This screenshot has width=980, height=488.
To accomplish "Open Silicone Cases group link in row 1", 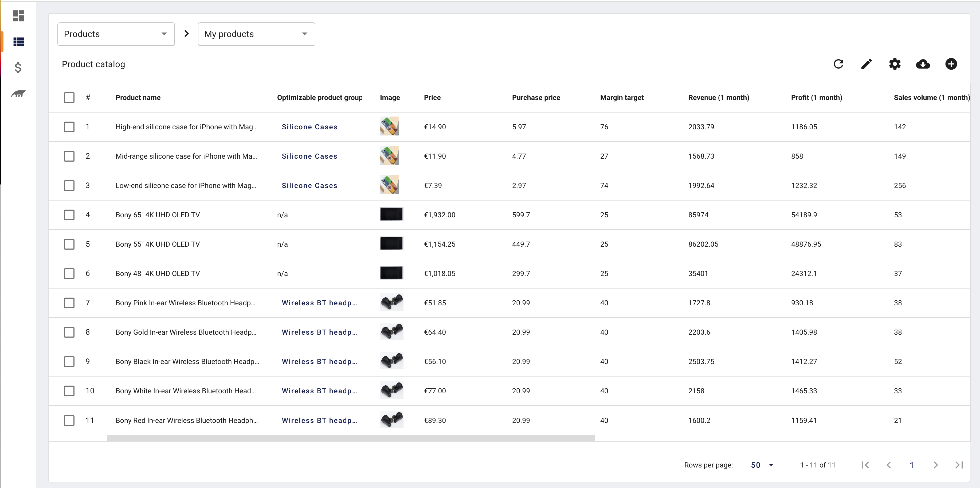I will 309,127.
